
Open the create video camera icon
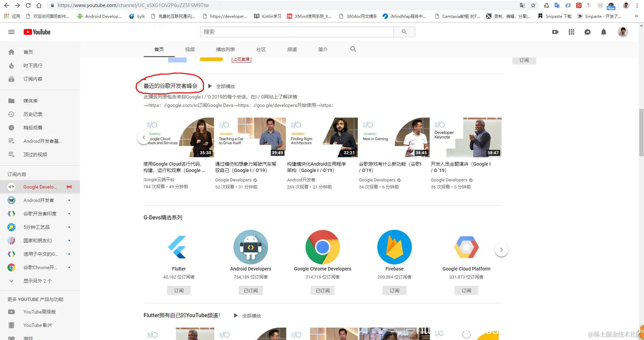555,32
